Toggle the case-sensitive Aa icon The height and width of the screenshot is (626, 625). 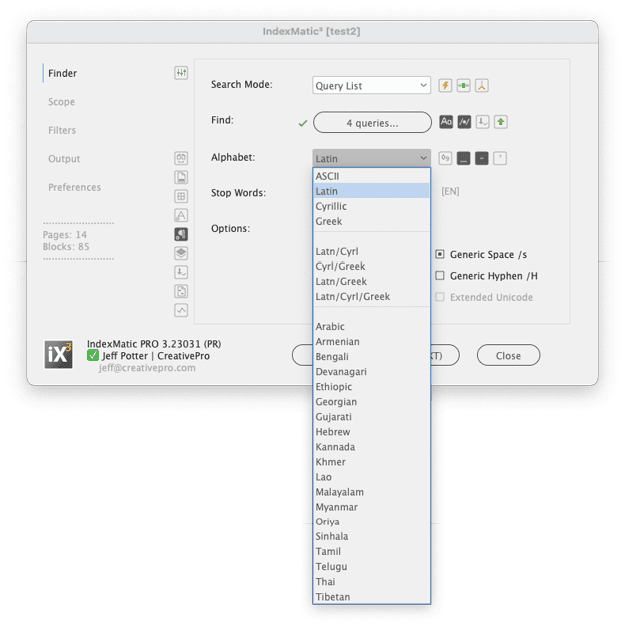pos(447,122)
